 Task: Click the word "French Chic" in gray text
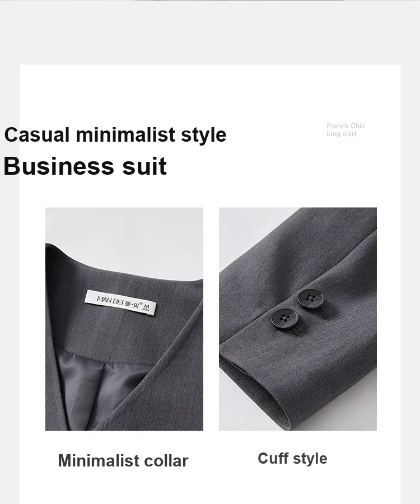tap(346, 126)
